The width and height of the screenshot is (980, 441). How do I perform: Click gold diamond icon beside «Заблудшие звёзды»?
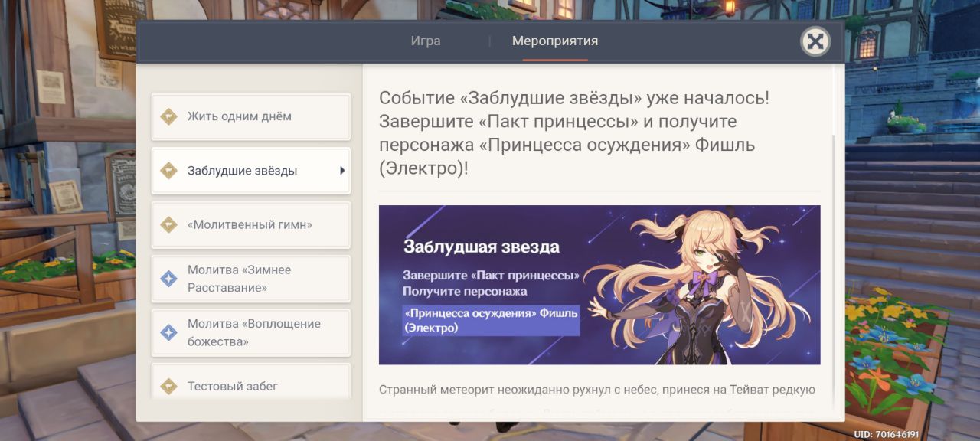coord(168,171)
